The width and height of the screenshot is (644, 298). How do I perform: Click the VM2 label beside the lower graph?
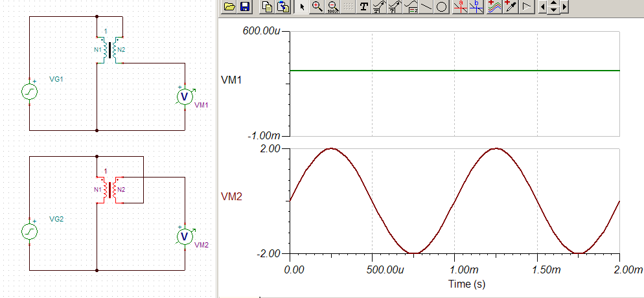(x=231, y=196)
